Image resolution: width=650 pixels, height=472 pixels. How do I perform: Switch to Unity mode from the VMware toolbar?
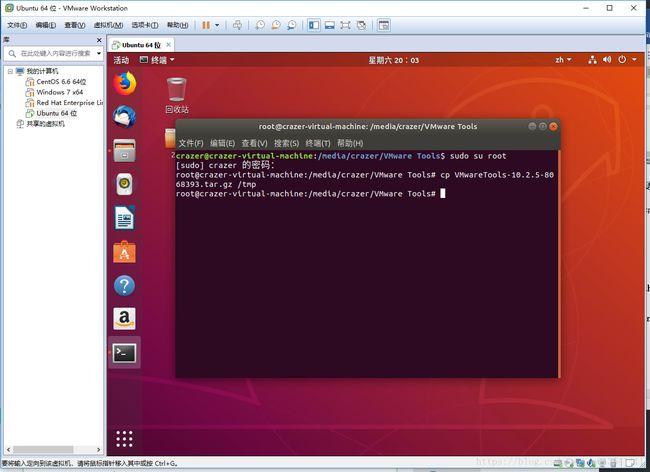[x=361, y=25]
